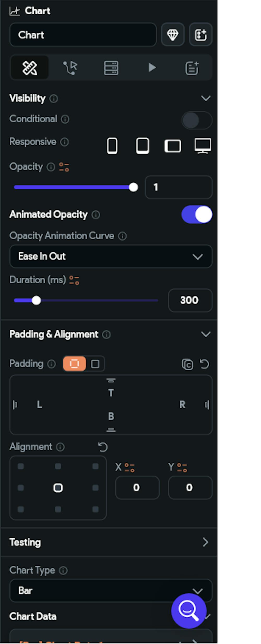Enable the Conditional visibility toggle
Screen dimensions: 261x644
point(197,121)
